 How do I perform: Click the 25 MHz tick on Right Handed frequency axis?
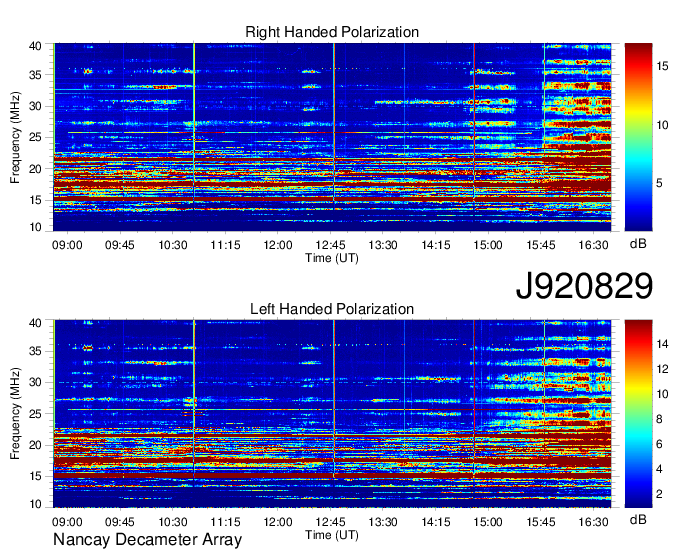pyautogui.click(x=36, y=137)
